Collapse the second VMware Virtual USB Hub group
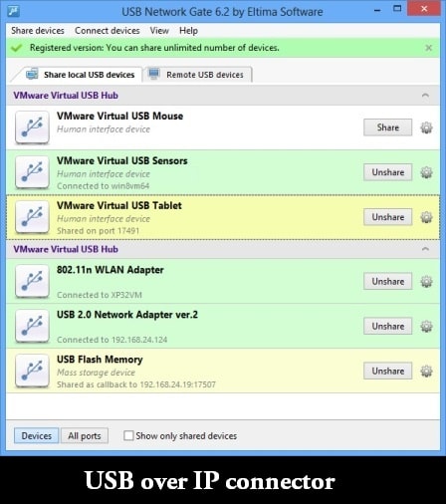This screenshot has height=504, width=446. [425, 249]
